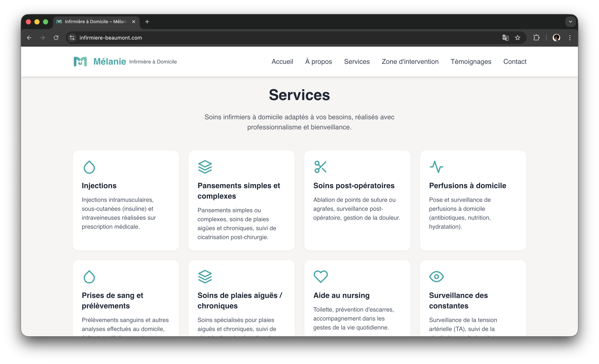
Task: View site information icon beside URL
Action: 72,38
